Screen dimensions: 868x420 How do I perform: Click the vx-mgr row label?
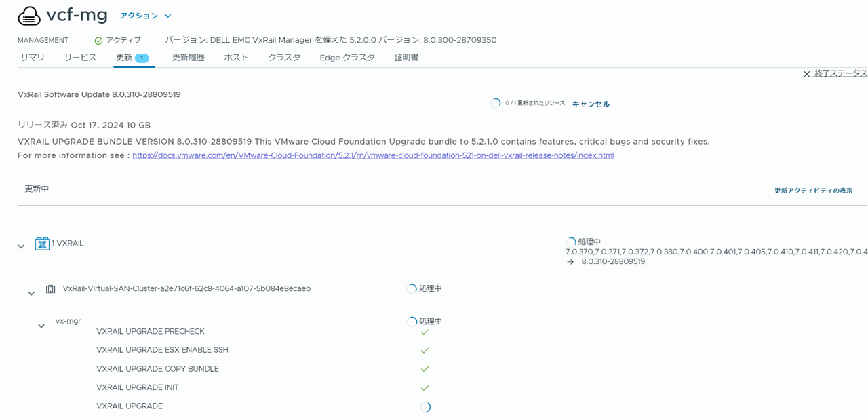click(68, 321)
